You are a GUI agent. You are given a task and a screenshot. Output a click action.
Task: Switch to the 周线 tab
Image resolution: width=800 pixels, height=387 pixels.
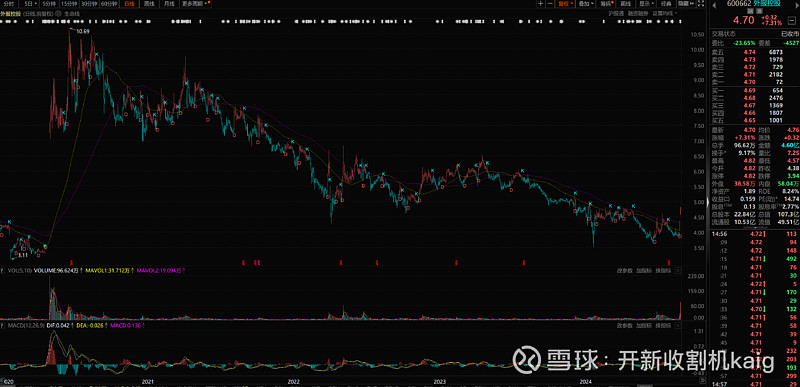(x=149, y=4)
